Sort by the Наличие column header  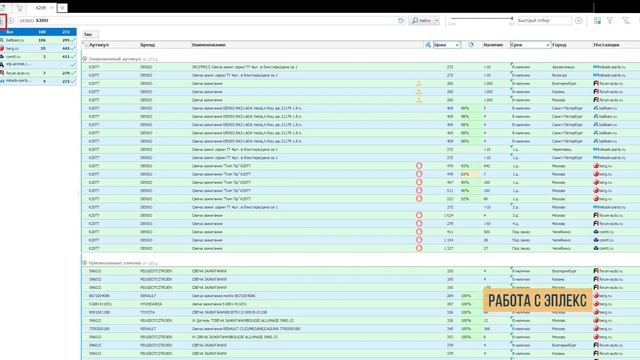coord(493,45)
